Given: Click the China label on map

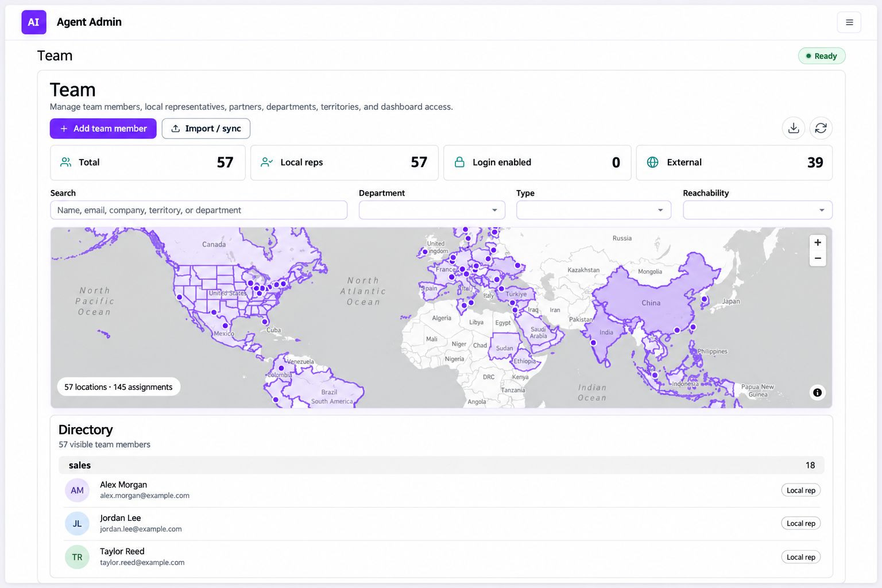Looking at the screenshot, I should [x=651, y=303].
